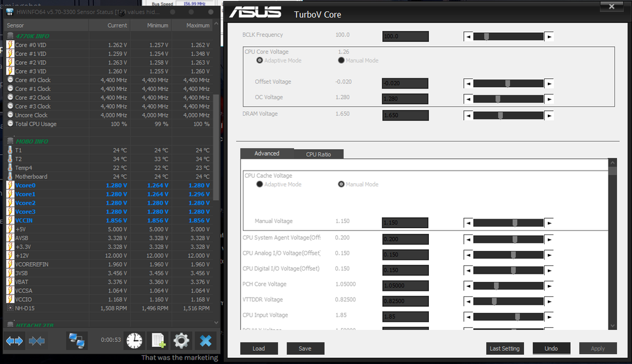Click the OC Voltage input field
Screen dimensions: 632x364
tap(405, 99)
